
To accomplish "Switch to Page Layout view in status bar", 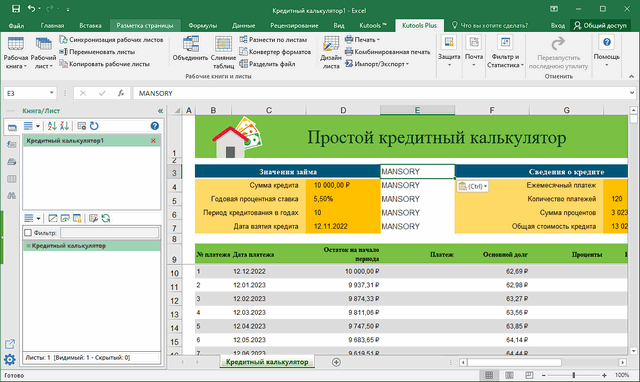I will (509, 375).
